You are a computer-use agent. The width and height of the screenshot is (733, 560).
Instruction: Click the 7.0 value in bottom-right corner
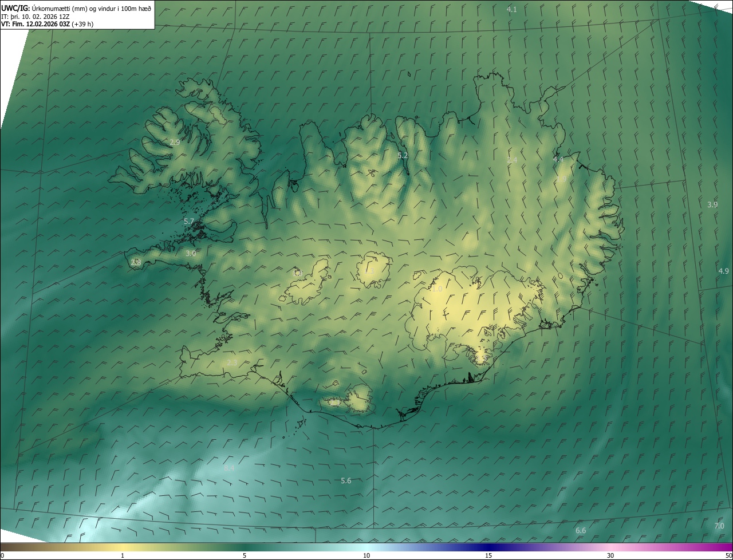719,526
